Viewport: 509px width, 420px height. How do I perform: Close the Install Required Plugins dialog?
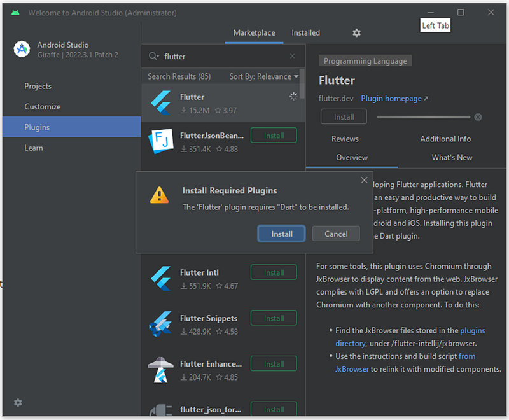coord(364,180)
